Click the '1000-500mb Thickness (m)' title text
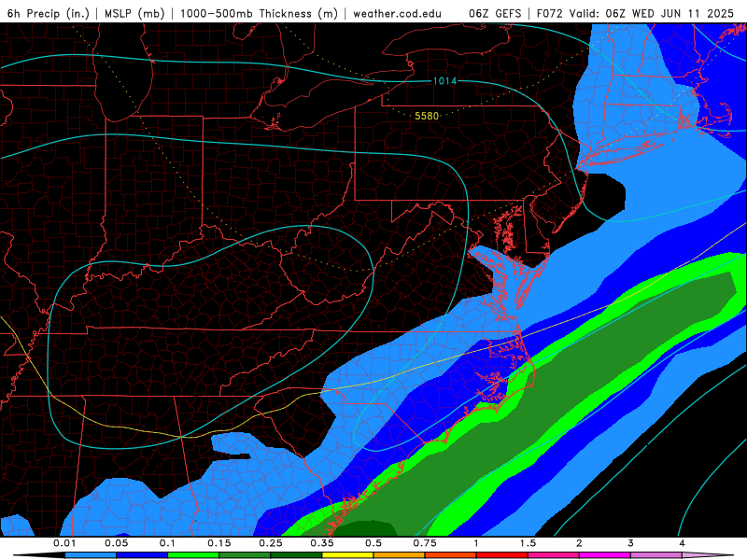The image size is (747, 560). [259, 13]
